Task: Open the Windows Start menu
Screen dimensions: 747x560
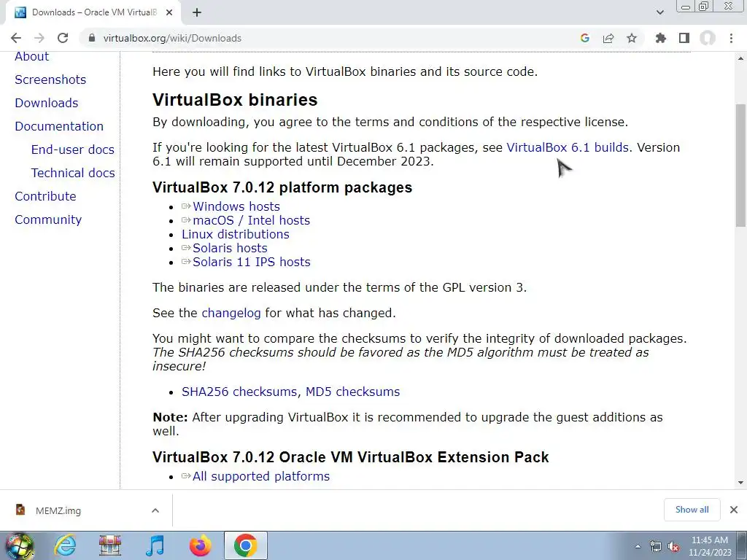Action: pos(19,545)
